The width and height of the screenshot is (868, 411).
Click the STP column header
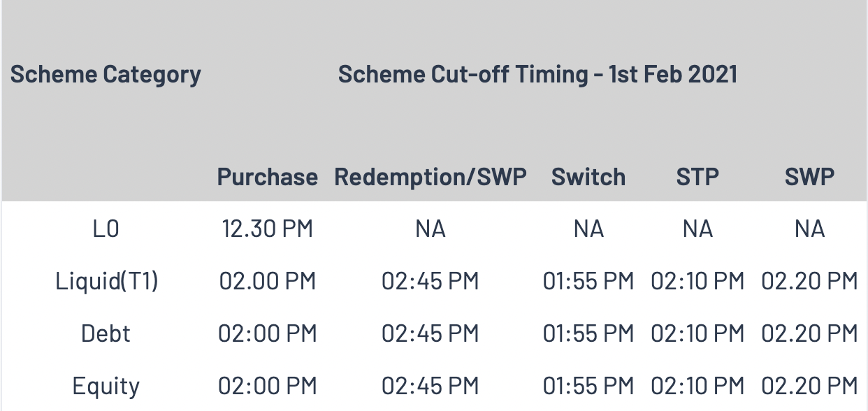[x=697, y=177]
